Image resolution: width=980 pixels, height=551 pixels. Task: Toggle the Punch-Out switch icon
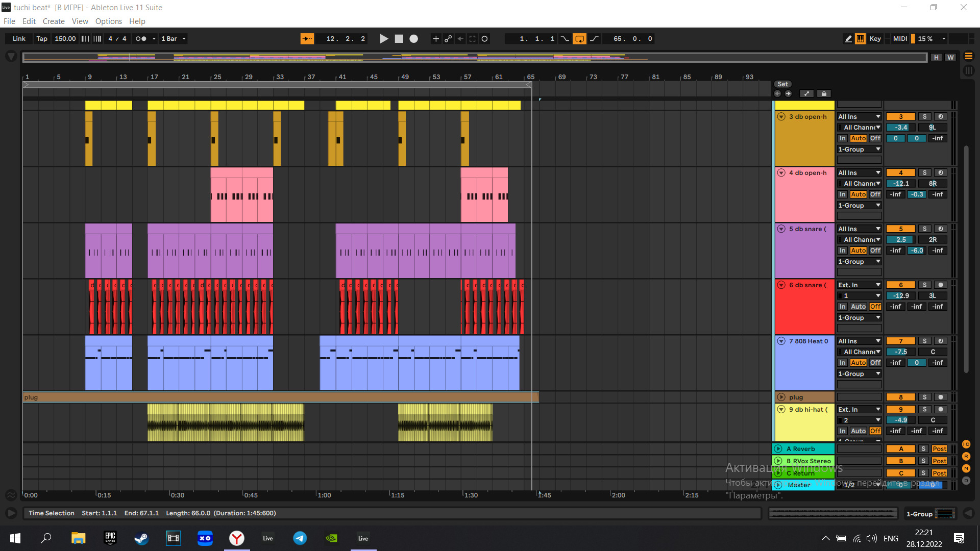(x=595, y=39)
